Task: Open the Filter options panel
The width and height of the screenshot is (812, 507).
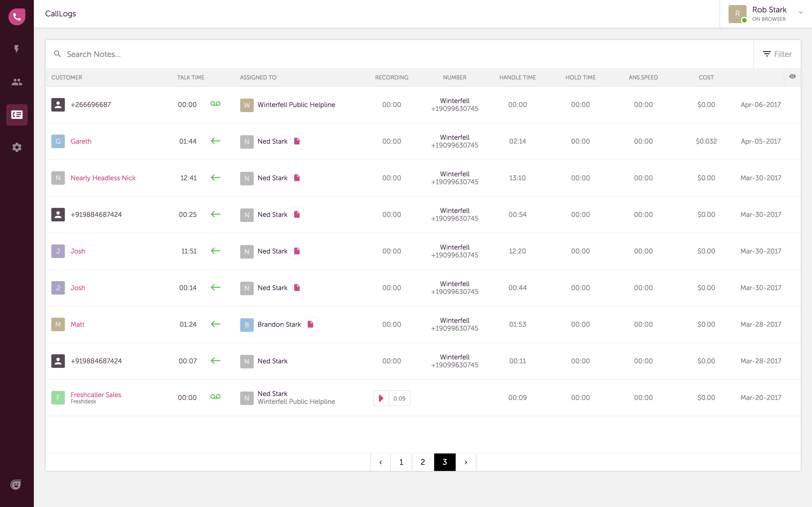Action: point(777,54)
